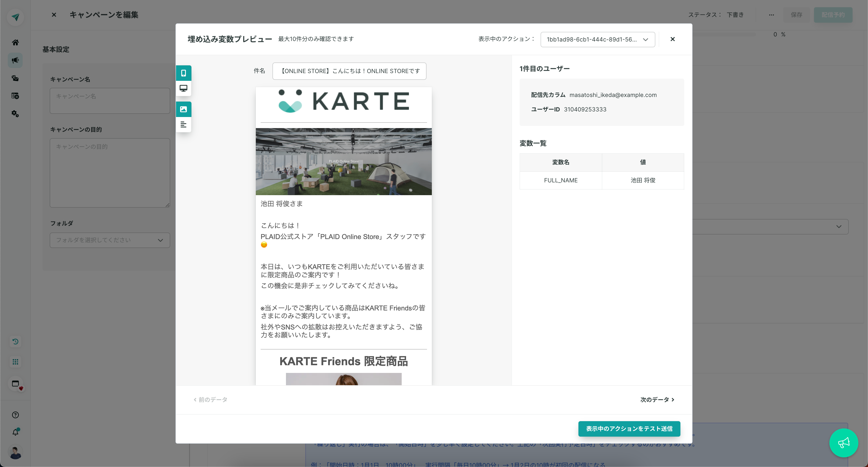Send test of displayed action
This screenshot has width=868, height=467.
[x=629, y=429]
